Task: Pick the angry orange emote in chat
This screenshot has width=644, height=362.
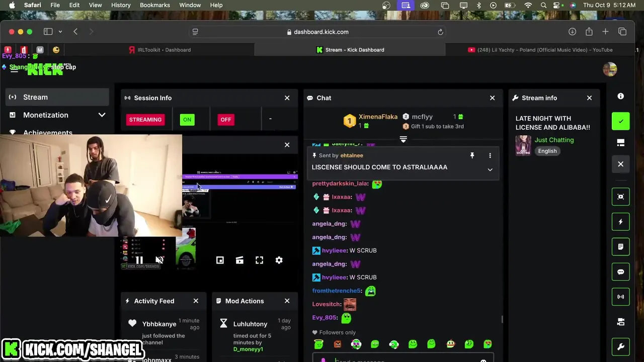Action: click(x=337, y=344)
